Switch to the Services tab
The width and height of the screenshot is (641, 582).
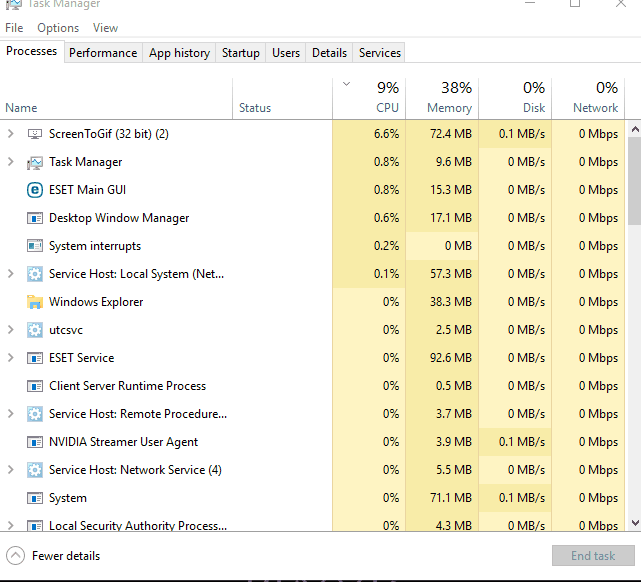pos(379,53)
